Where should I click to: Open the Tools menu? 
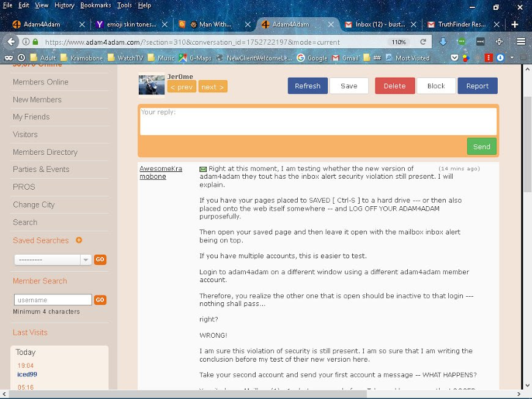pyautogui.click(x=125, y=6)
